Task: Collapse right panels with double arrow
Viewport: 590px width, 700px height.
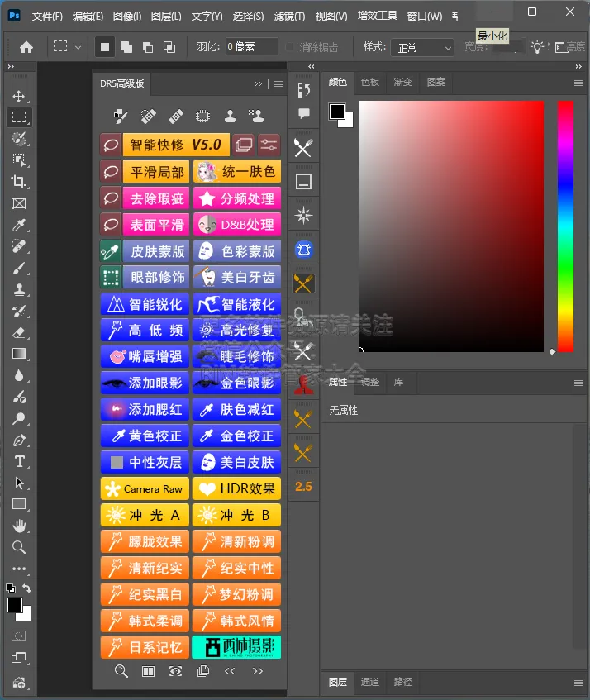Action: click(x=578, y=66)
